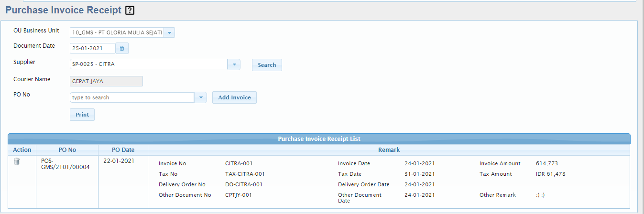The height and width of the screenshot is (214, 644).
Task: Click the Remark column header
Action: pos(389,150)
